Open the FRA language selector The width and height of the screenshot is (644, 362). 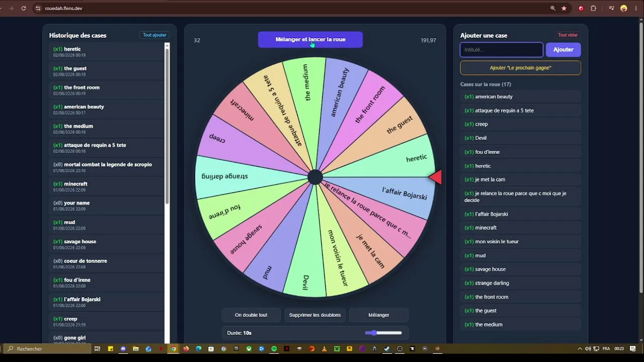(x=606, y=348)
